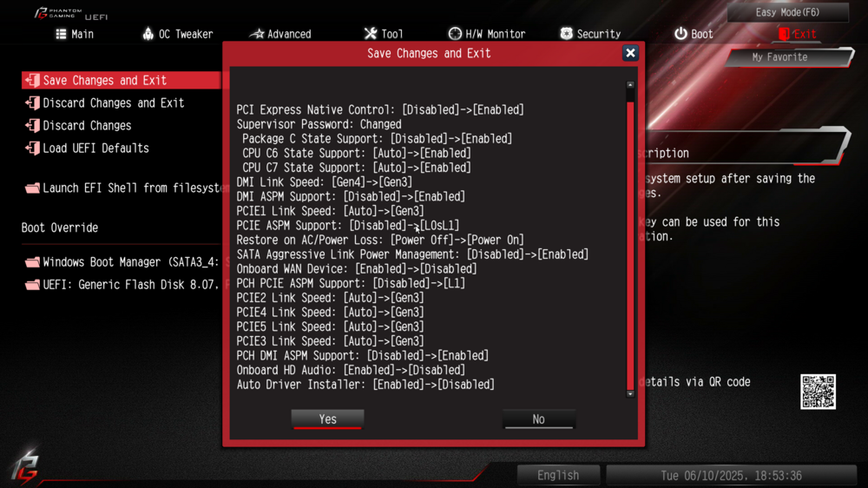Click the Discard Changes and Exit icon
This screenshot has width=868, height=488.
click(x=33, y=103)
